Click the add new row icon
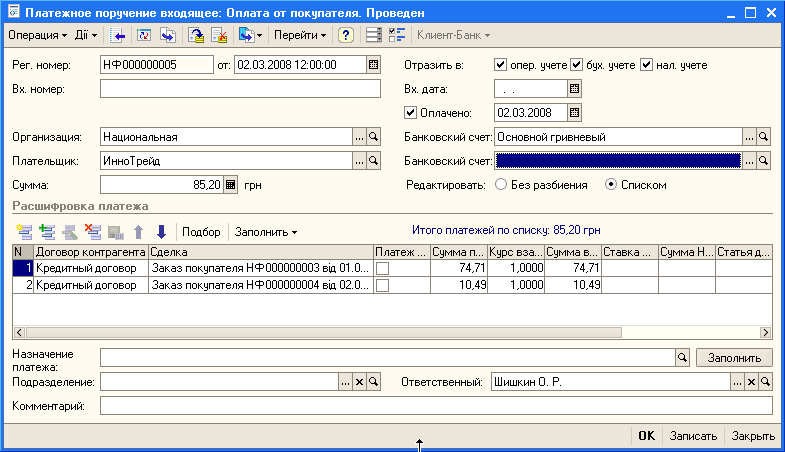The height and width of the screenshot is (452, 785). (x=24, y=232)
